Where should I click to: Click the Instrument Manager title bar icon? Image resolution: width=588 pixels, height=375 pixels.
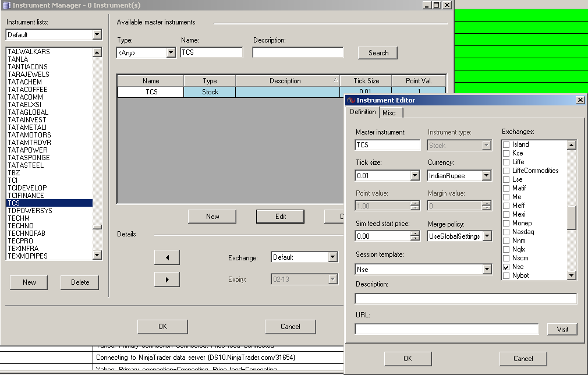coord(6,5)
